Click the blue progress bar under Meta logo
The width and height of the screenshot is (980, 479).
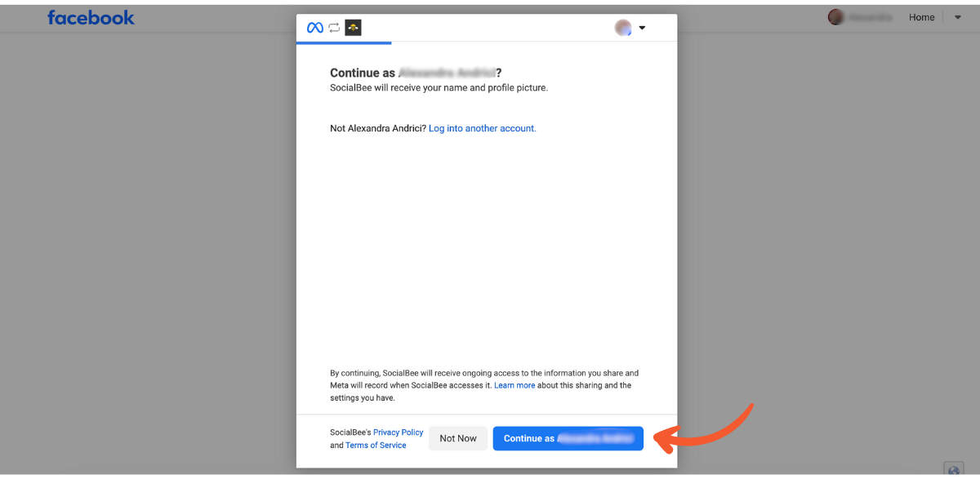[344, 42]
